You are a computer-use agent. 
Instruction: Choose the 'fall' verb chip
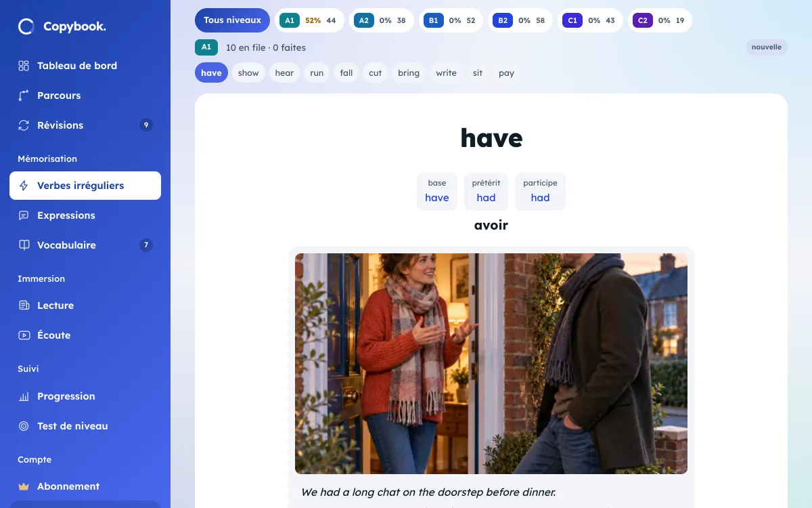(346, 73)
